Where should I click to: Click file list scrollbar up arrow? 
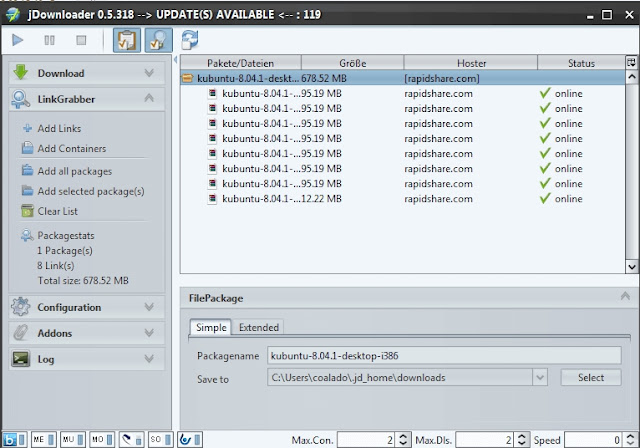632,77
